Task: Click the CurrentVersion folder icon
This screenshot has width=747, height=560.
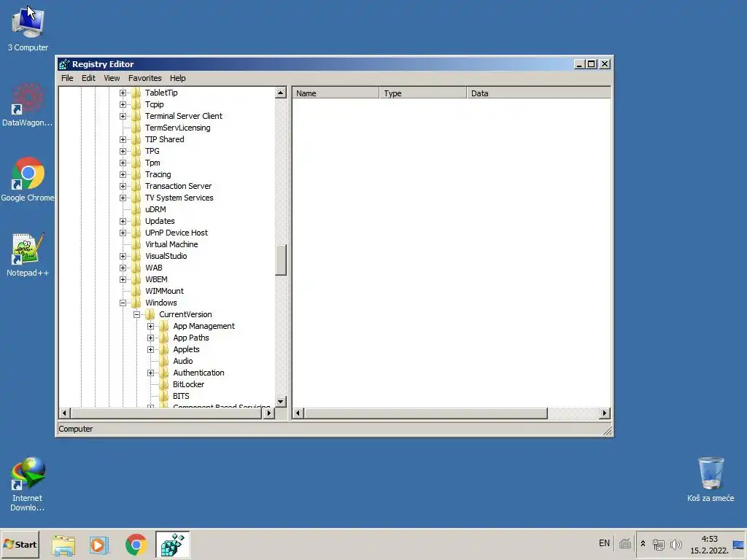Action: click(x=150, y=314)
